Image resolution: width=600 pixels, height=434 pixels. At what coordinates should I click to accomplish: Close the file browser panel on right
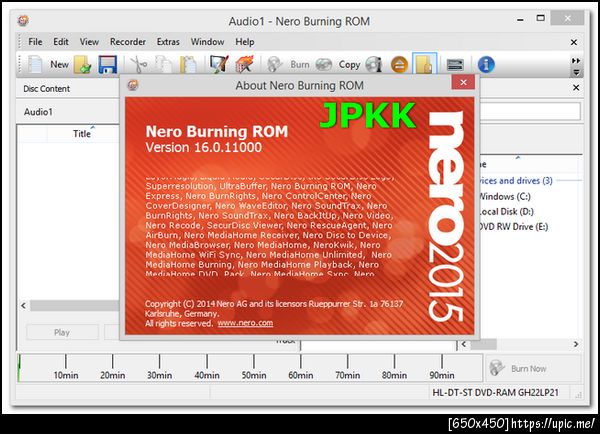tap(576, 88)
